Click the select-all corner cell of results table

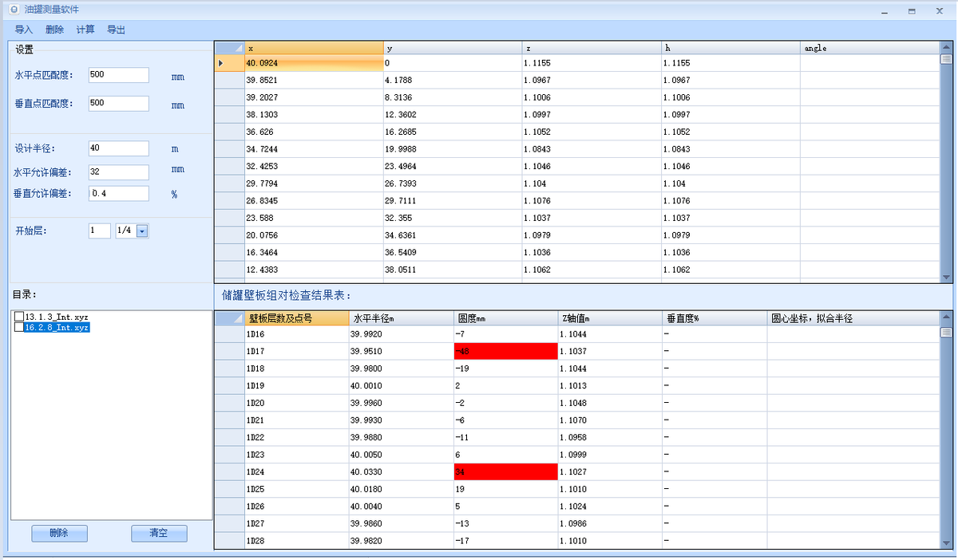[229, 318]
